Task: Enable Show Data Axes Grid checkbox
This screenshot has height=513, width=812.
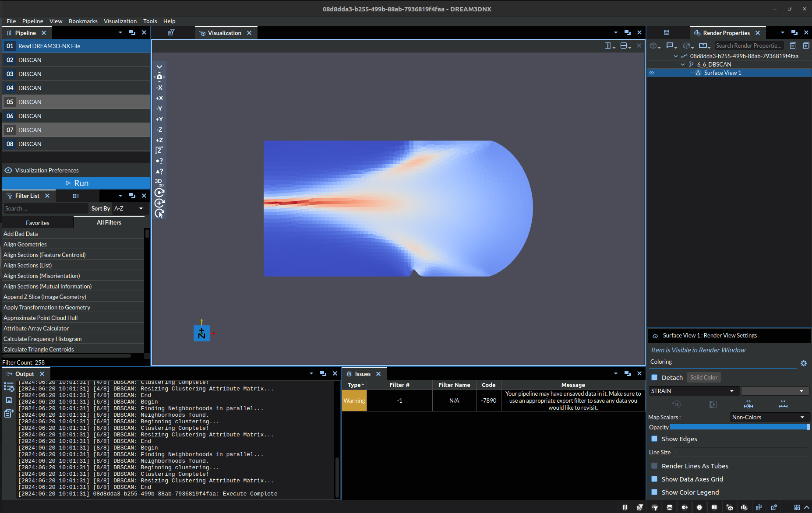Action: pyautogui.click(x=654, y=479)
